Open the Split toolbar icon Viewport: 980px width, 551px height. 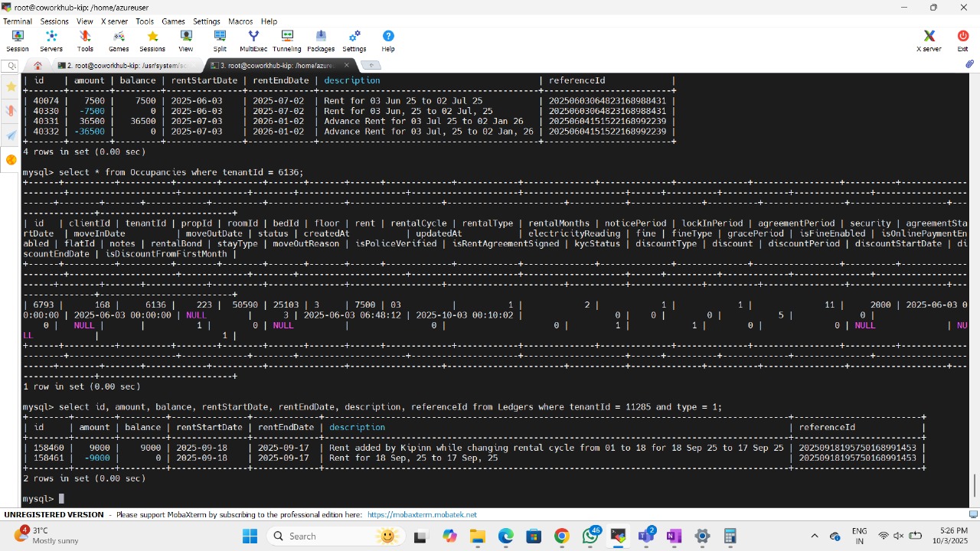pyautogui.click(x=220, y=41)
